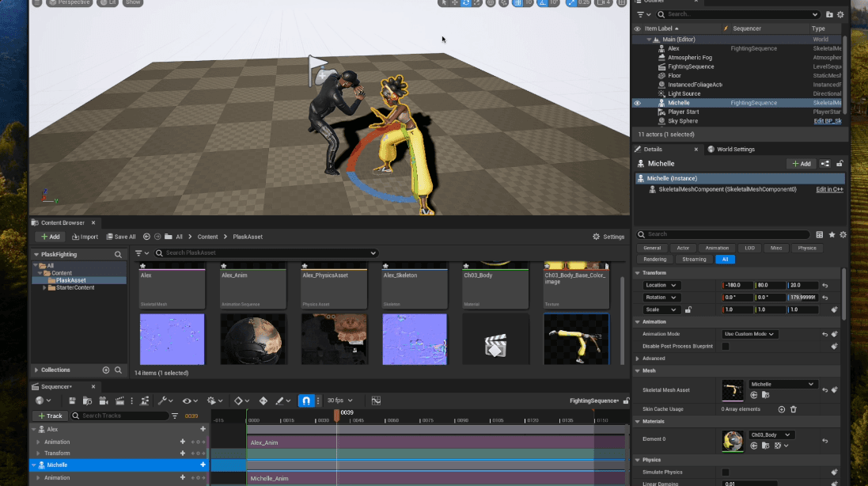Toggle visibility eye for Michelle in Outliner

pyautogui.click(x=637, y=103)
